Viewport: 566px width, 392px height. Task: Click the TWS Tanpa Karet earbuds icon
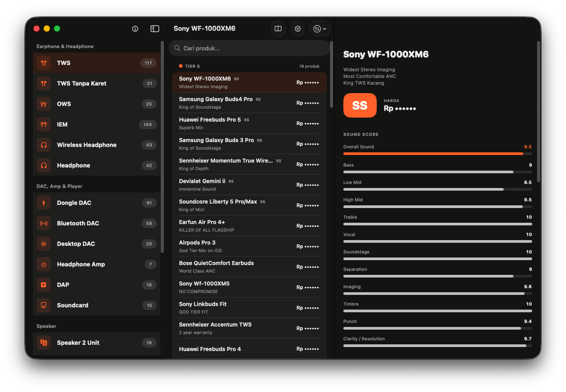[44, 83]
